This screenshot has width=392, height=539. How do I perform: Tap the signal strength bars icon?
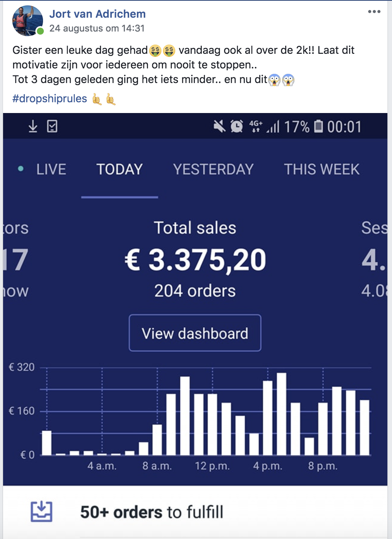pyautogui.click(x=273, y=126)
